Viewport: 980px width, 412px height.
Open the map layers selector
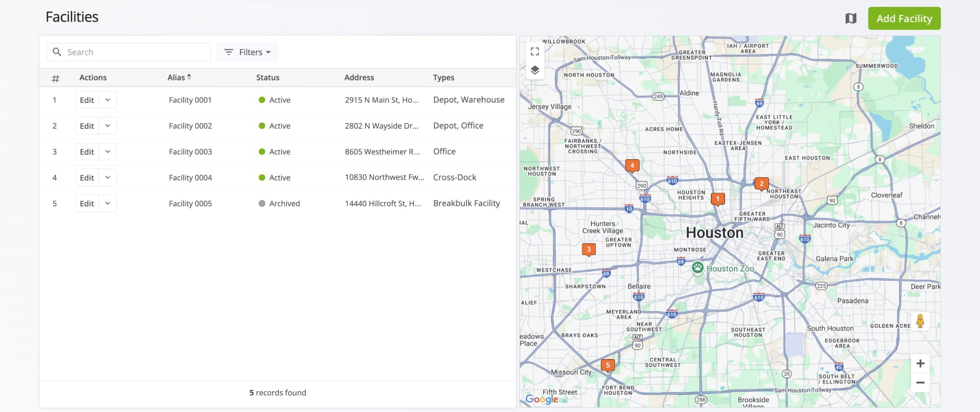click(535, 70)
